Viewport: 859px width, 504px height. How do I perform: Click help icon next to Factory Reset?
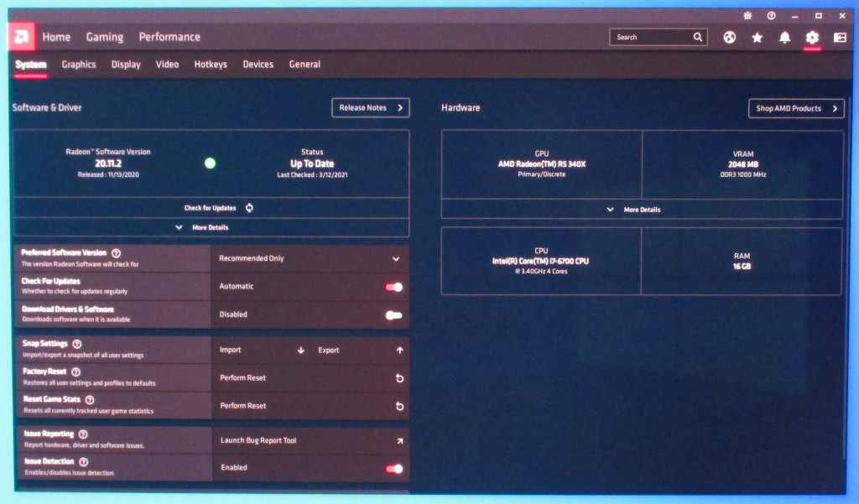[76, 372]
